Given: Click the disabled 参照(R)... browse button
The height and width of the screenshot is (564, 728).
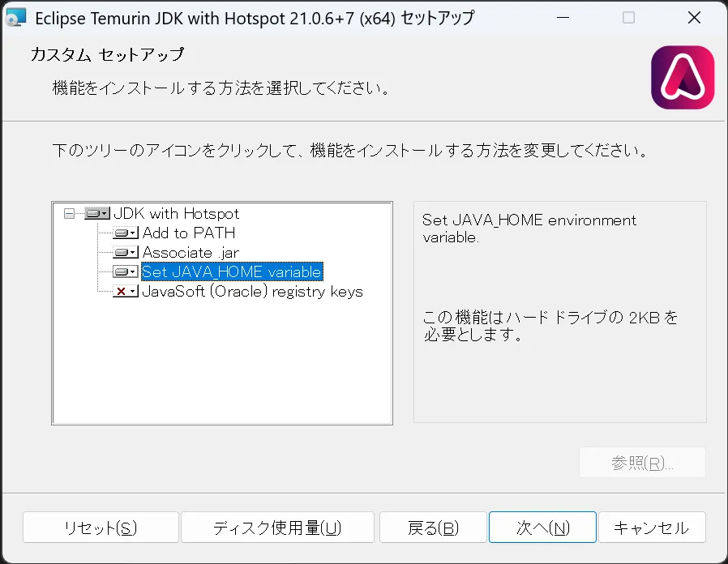Looking at the screenshot, I should [642, 463].
